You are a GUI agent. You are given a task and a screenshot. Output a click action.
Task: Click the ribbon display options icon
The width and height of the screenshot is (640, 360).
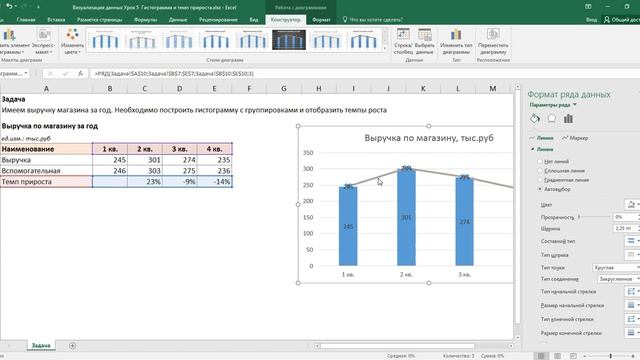(588, 7)
